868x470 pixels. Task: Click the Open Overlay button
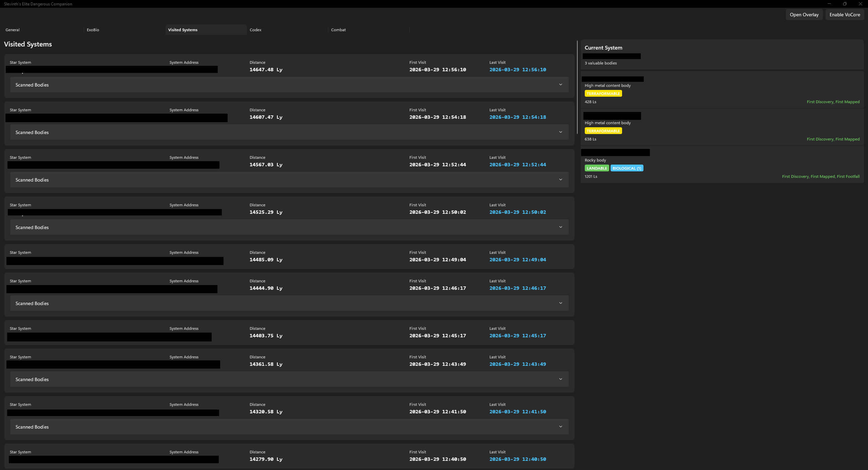coord(804,15)
